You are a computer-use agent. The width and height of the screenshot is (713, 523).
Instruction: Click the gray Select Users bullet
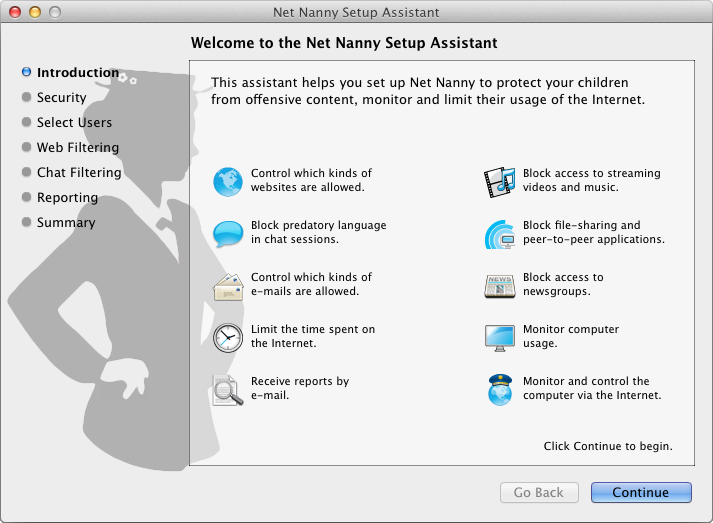[26, 122]
